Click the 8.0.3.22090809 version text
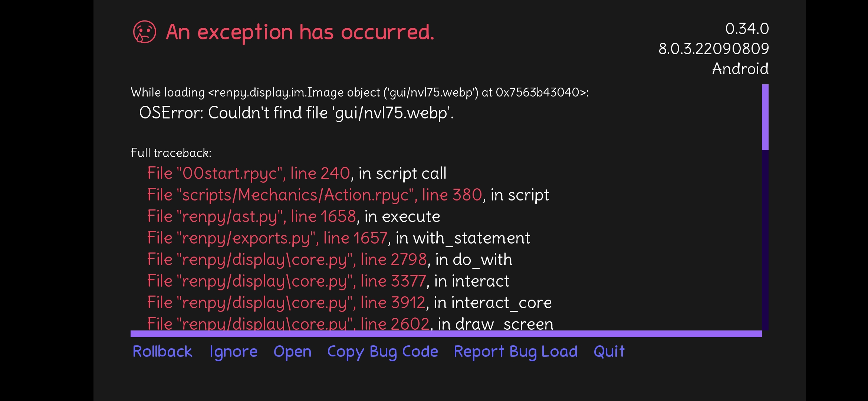Viewport: 868px width, 401px height. (x=713, y=49)
